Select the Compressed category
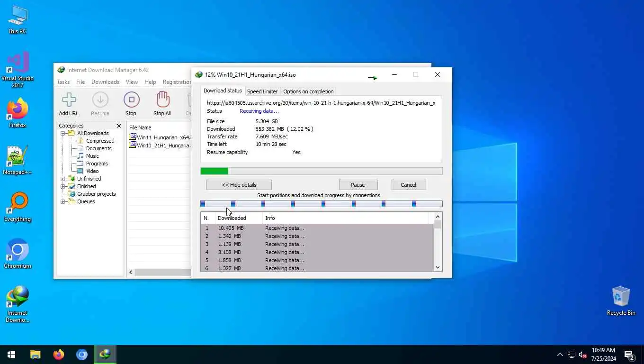Viewport: 644px width, 364px height. [100, 141]
